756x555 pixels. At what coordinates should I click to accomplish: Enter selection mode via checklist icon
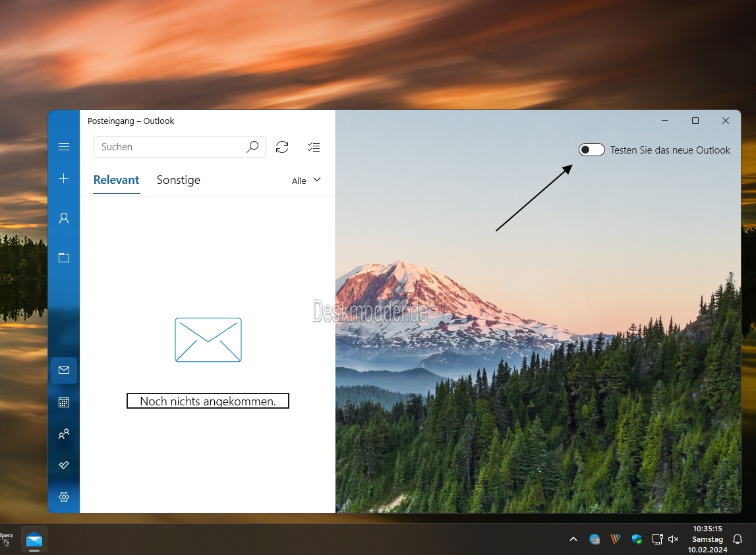313,147
